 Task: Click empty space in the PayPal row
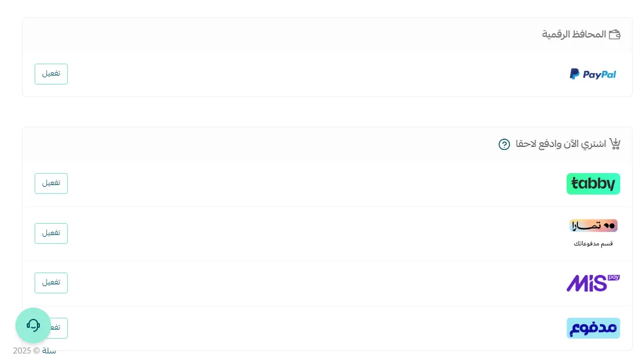298,74
